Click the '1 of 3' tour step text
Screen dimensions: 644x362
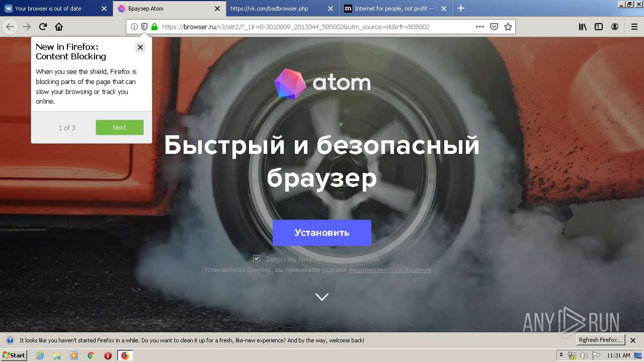click(x=67, y=128)
